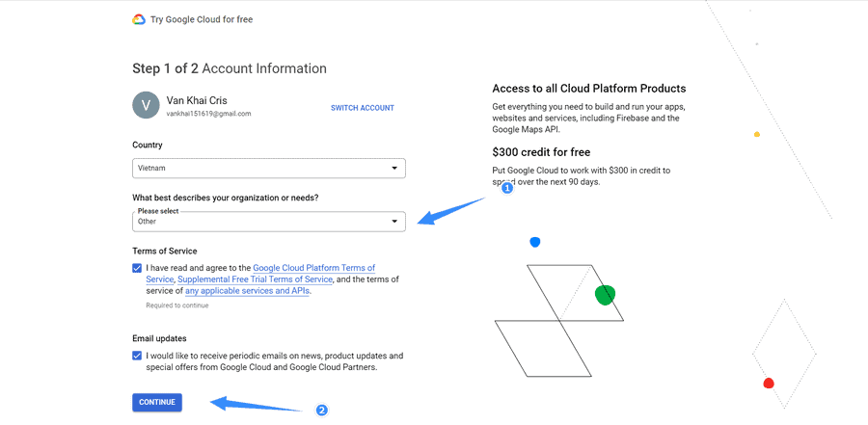The image size is (868, 425).
Task: Toggle the email updates checkbox
Action: [x=137, y=356]
